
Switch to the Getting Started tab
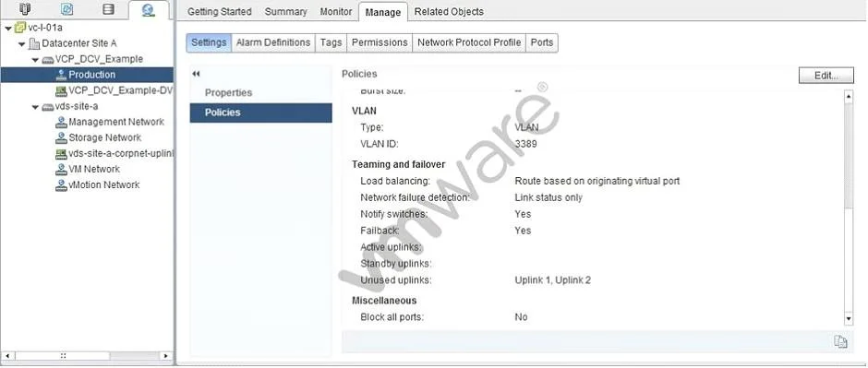219,12
